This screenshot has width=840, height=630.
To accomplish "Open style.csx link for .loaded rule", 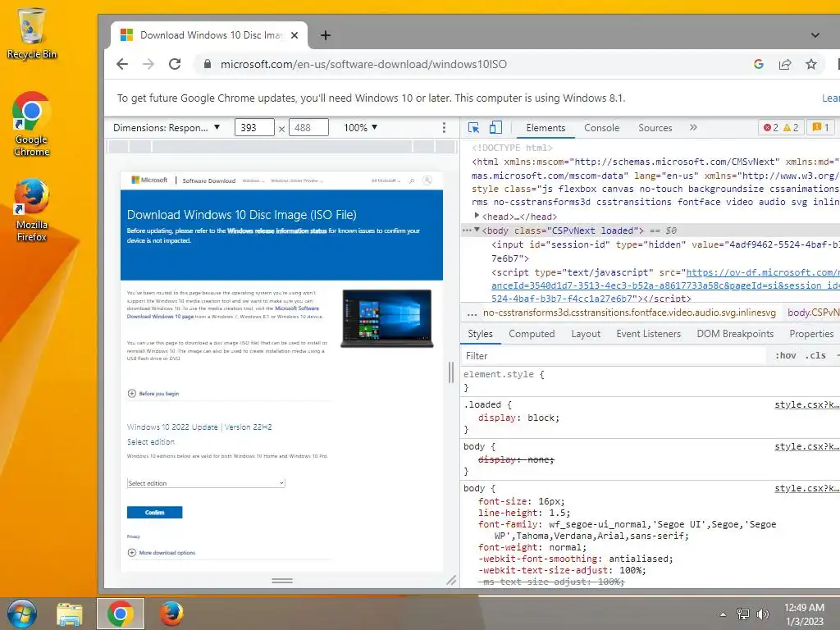I will (806, 404).
